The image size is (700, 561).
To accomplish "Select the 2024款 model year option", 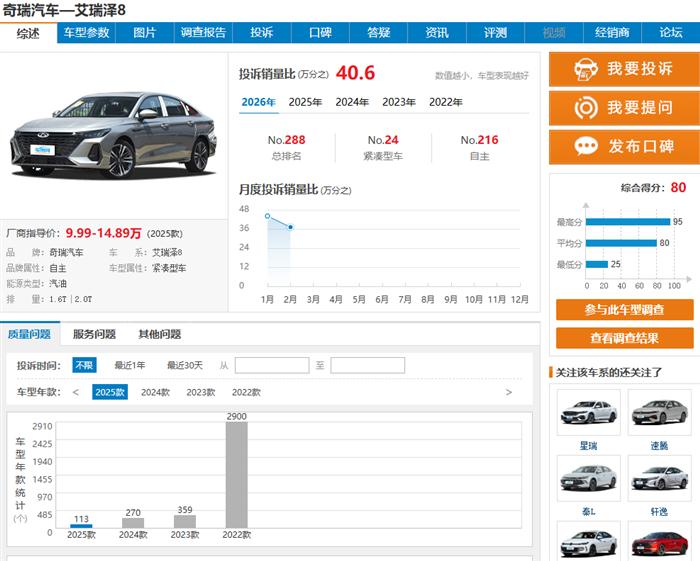I will pos(155,392).
